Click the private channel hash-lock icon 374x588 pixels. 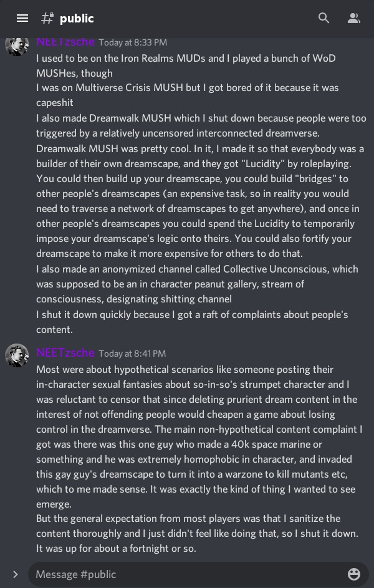click(47, 18)
